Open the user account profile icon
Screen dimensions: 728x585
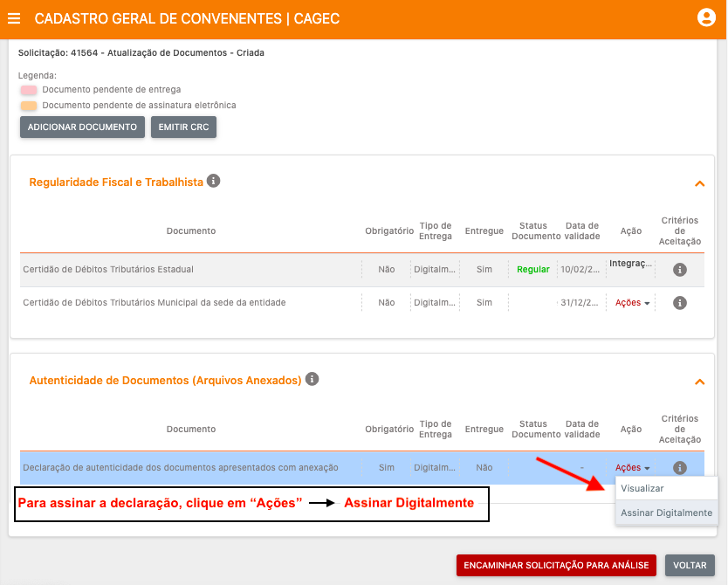point(706,18)
